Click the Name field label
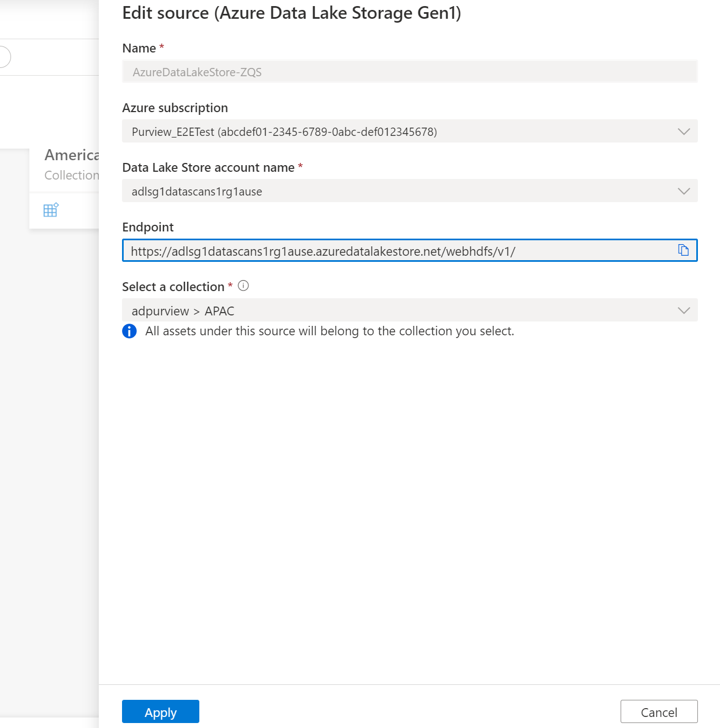 click(139, 48)
